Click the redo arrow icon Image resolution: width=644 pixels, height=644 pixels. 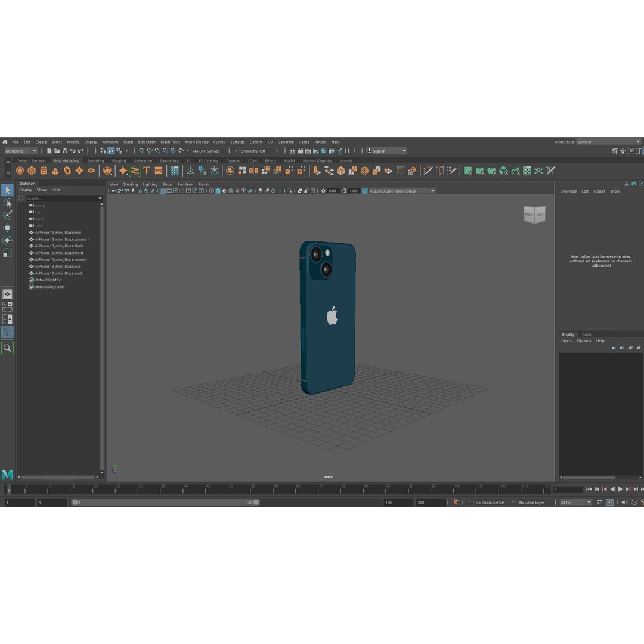(80, 151)
